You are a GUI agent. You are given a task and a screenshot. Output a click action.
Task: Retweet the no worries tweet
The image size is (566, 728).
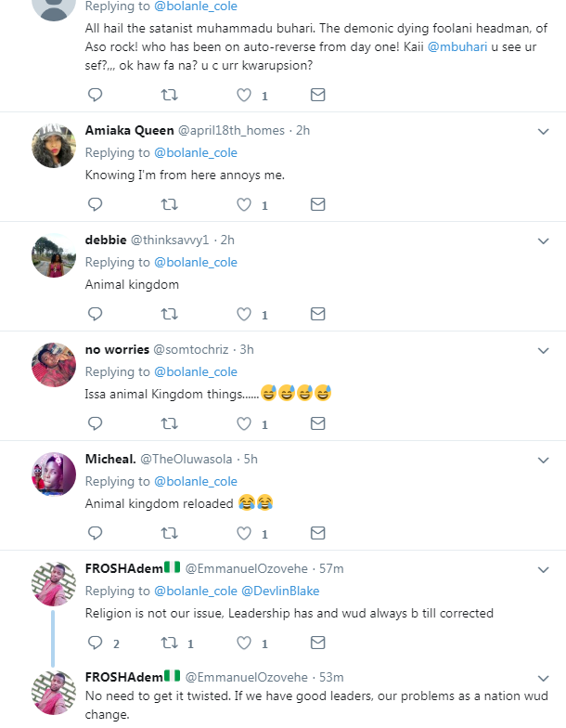click(169, 423)
